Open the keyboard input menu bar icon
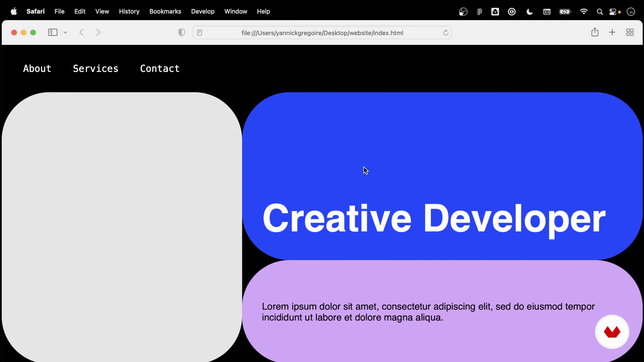The height and width of the screenshot is (362, 644). 547,12
